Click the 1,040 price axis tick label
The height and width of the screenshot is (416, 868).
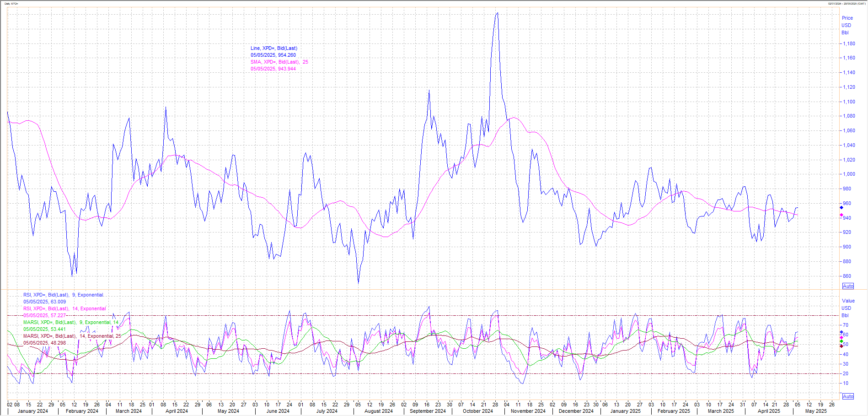[x=849, y=145]
